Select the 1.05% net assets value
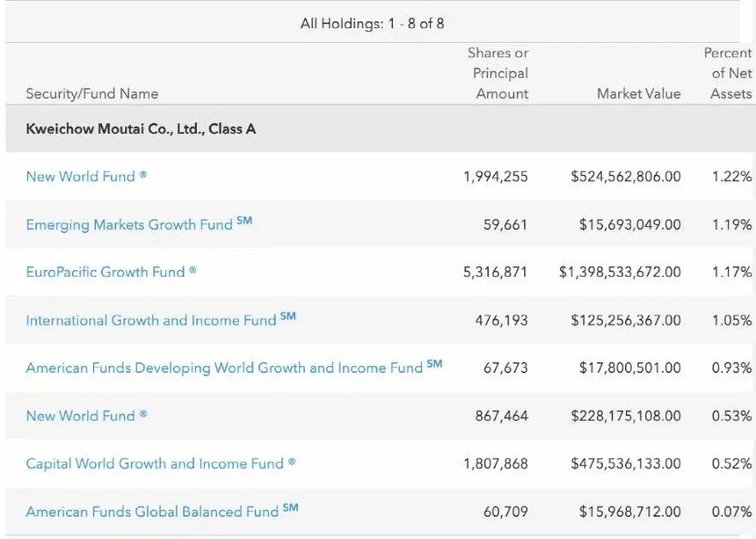Image resolution: width=756 pixels, height=539 pixels. pyautogui.click(x=731, y=321)
